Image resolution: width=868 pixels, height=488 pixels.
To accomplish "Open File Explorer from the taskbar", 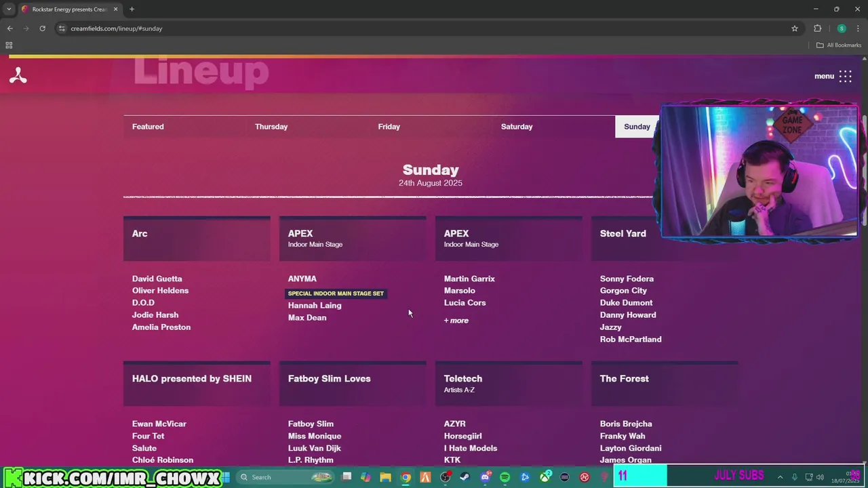I will pos(385,477).
